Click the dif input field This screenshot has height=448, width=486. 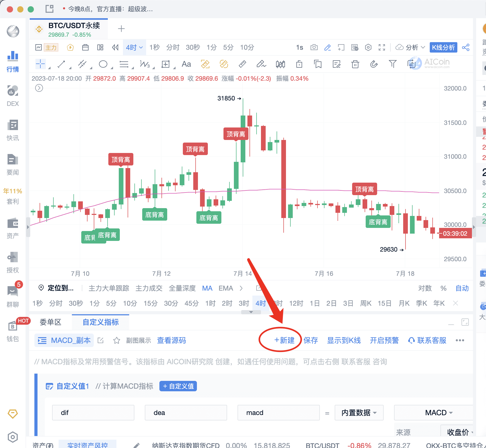click(x=93, y=413)
